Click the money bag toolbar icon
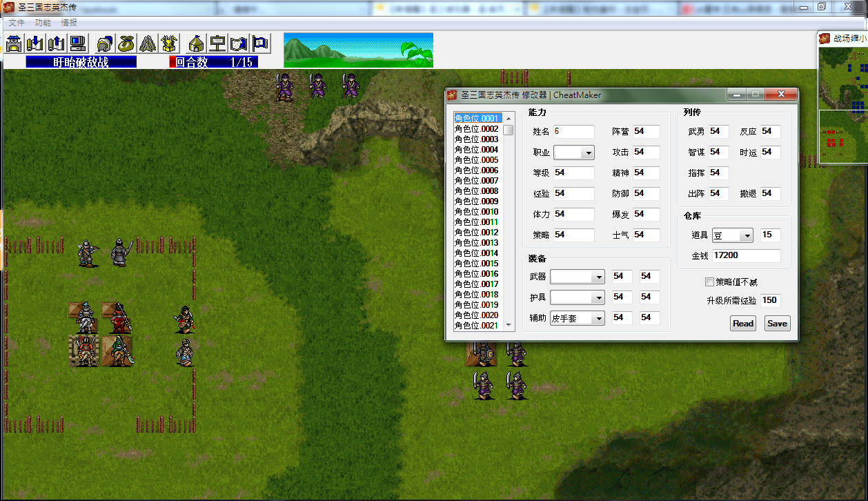Viewport: 868px width, 501px height. (x=126, y=43)
